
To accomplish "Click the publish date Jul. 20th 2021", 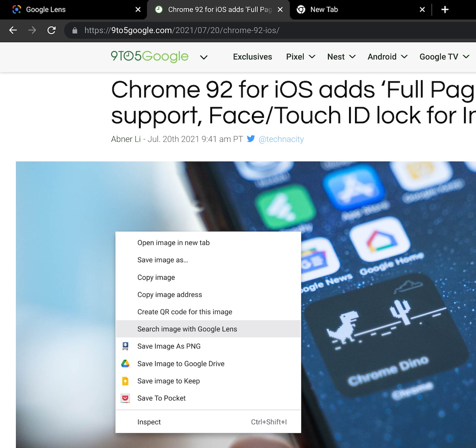I will [195, 139].
